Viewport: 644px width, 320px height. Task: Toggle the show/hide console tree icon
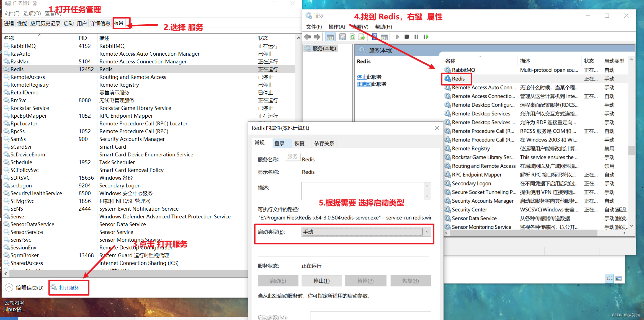coord(330,37)
